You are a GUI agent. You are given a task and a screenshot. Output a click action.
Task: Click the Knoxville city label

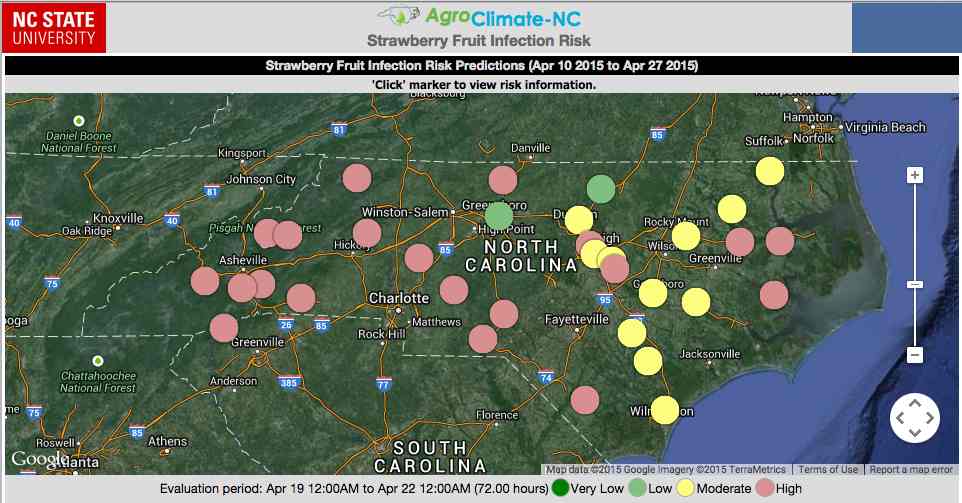[118, 218]
